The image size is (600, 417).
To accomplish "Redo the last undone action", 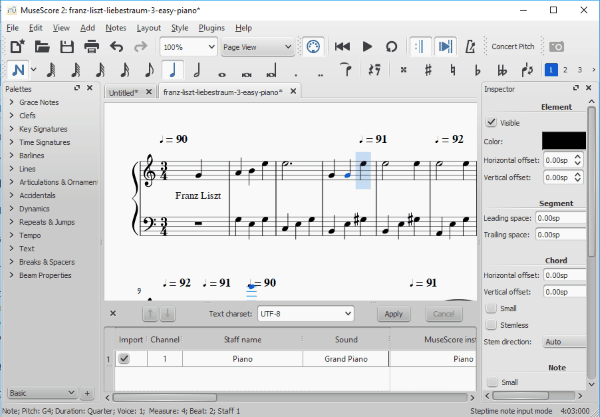I will [x=140, y=47].
